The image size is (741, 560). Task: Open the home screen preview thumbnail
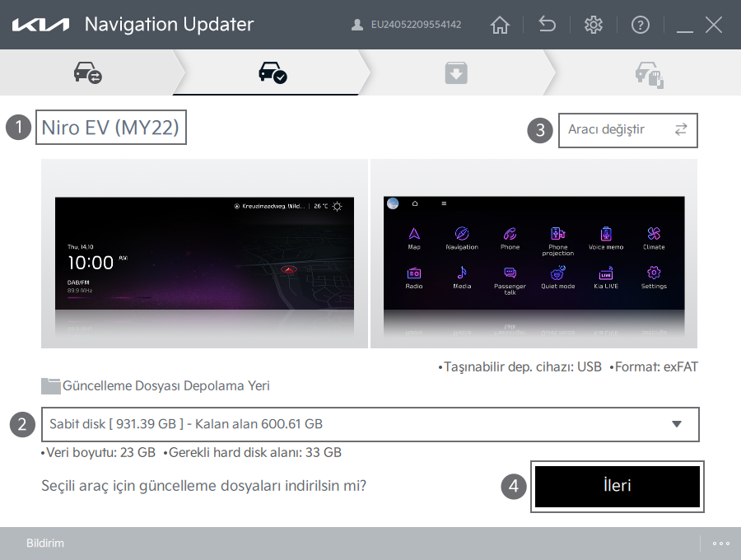[x=204, y=254]
